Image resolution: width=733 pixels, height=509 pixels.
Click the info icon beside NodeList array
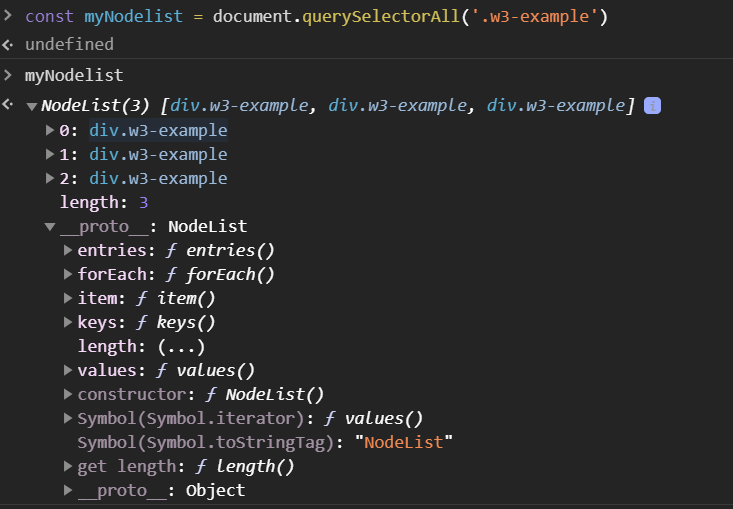[652, 106]
